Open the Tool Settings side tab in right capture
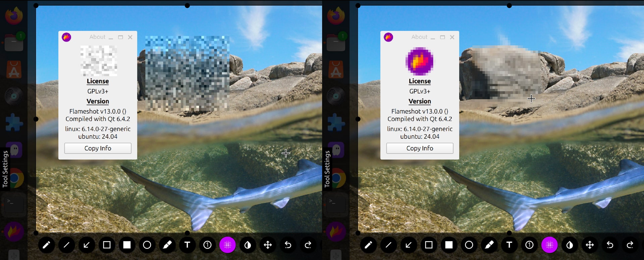Viewport: 644px width, 260px height. [x=327, y=169]
